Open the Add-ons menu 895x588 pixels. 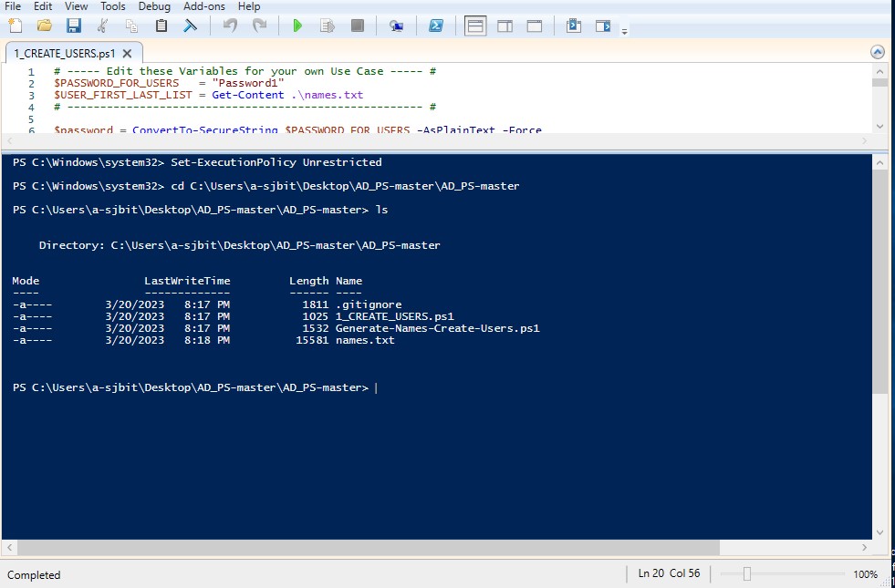[204, 6]
